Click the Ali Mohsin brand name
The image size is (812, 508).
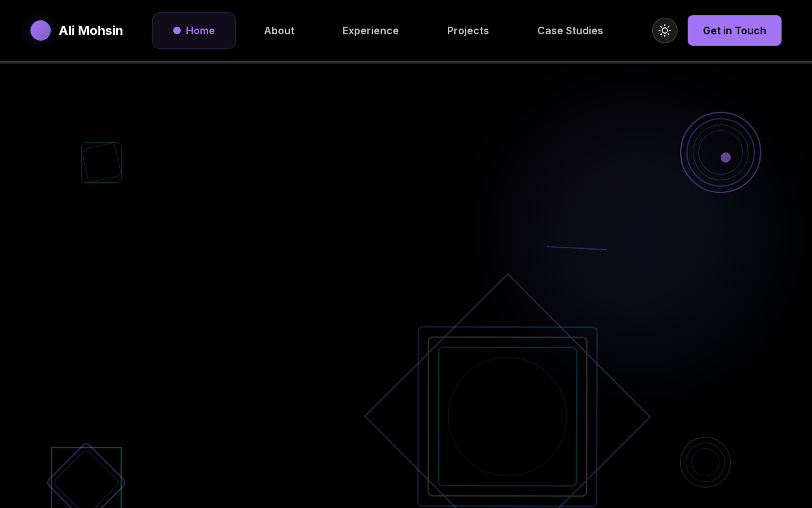point(91,30)
